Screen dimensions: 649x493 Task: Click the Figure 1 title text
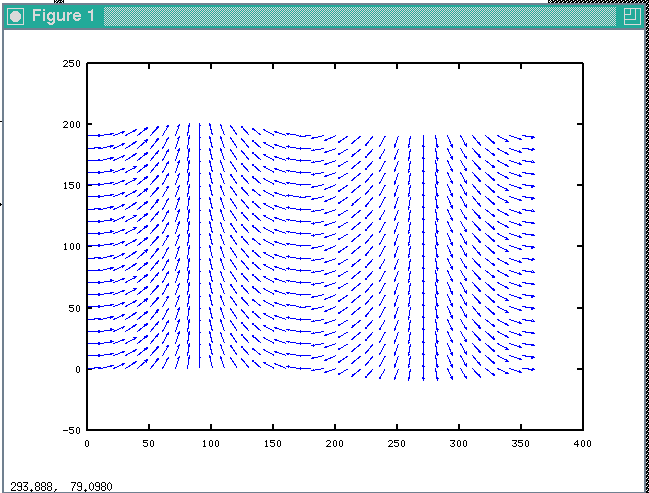point(63,16)
